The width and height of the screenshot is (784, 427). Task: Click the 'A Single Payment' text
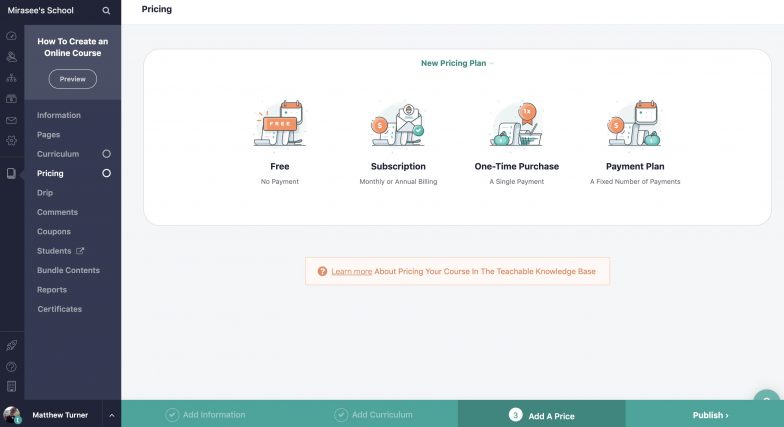[516, 182]
